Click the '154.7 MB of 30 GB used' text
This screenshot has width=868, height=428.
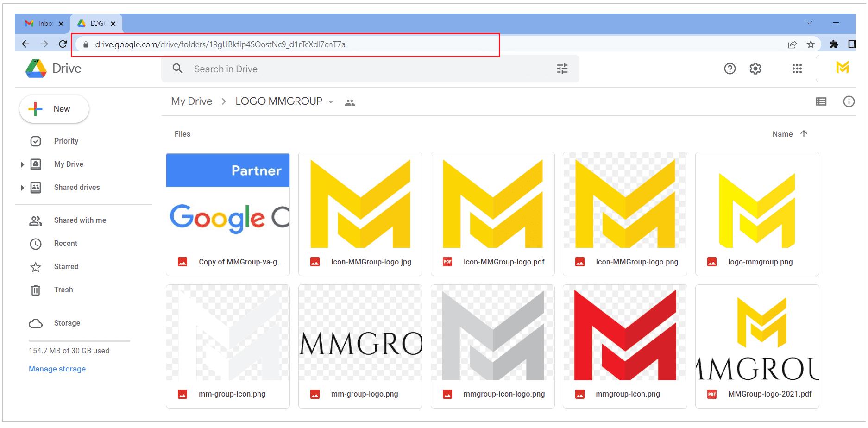69,351
